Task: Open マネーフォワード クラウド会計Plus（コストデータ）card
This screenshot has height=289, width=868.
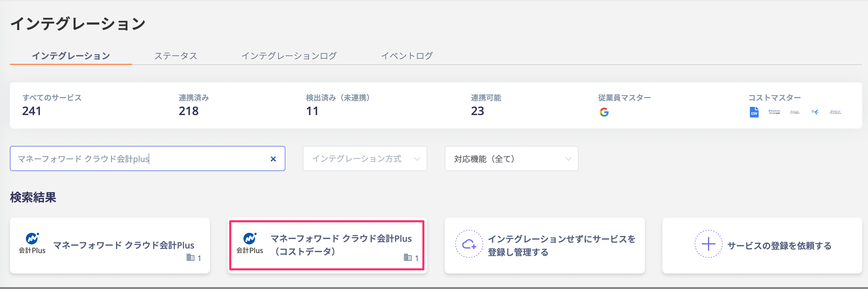Action: pos(327,246)
